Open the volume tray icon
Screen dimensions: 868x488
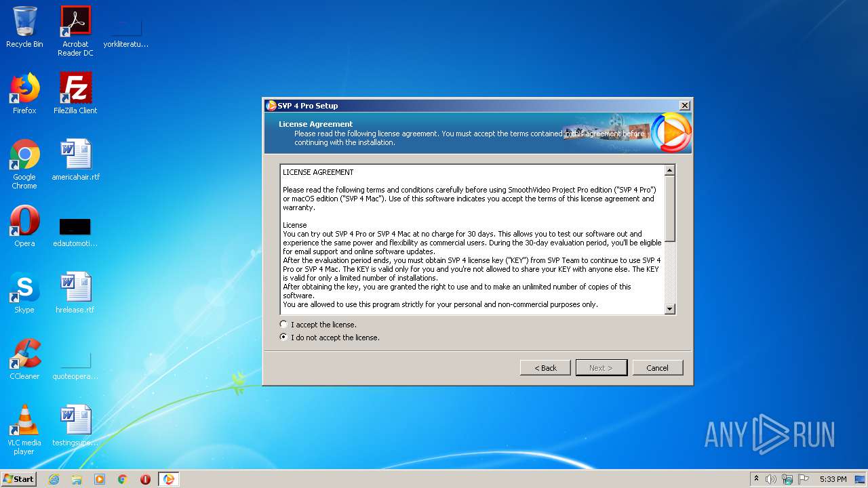click(x=771, y=479)
